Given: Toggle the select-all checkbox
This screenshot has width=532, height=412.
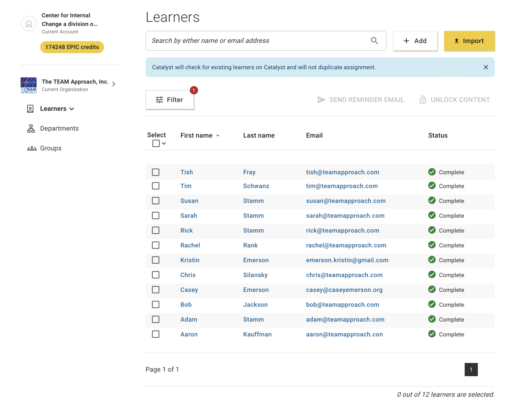Looking at the screenshot, I should pos(156,143).
